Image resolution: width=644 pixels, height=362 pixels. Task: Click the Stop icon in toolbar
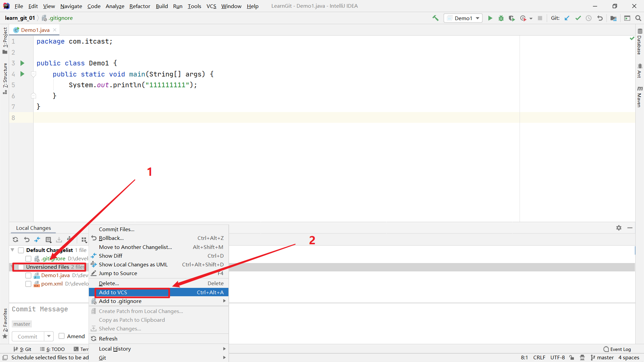pos(540,18)
